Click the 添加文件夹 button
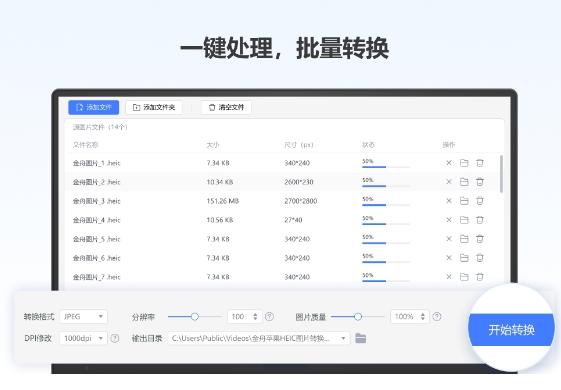561x390 pixels. pos(154,107)
